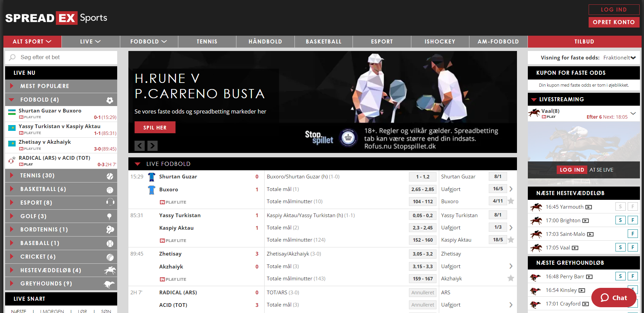Click the search magnifier icon
Screen dimensions: 644x313
[x=12, y=57]
